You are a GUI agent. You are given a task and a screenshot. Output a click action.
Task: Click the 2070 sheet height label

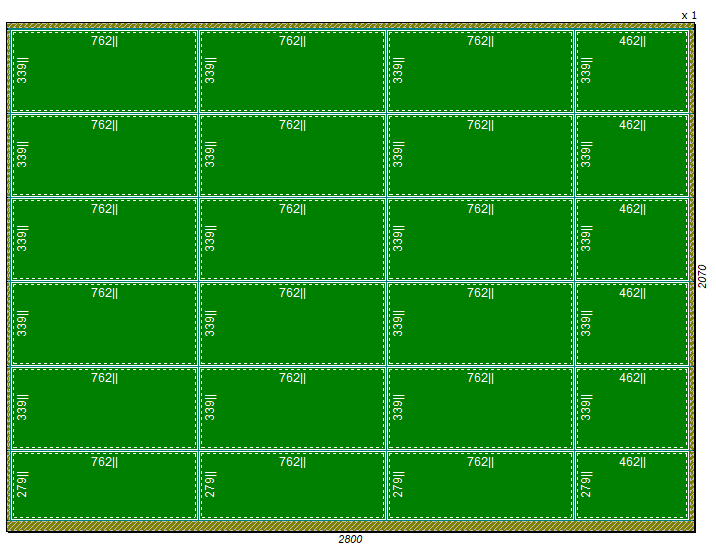pos(702,276)
